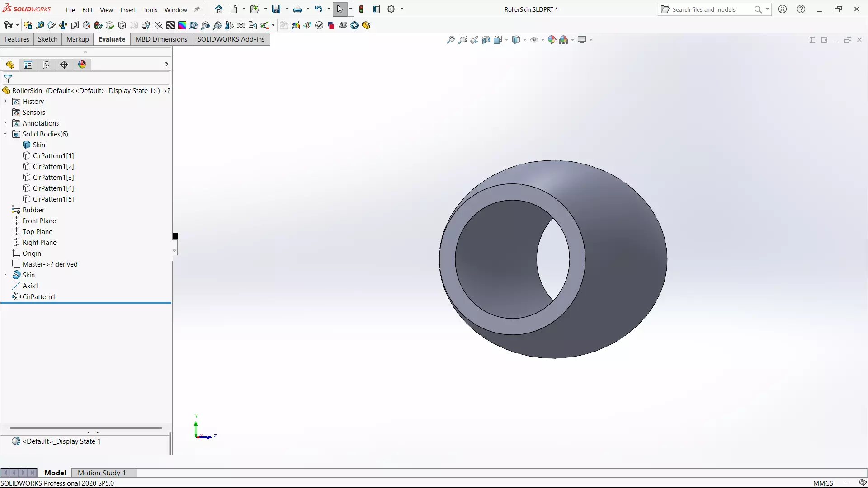Viewport: 868px width, 488px height.
Task: Pin the menu bar with pushpin
Action: click(197, 9)
